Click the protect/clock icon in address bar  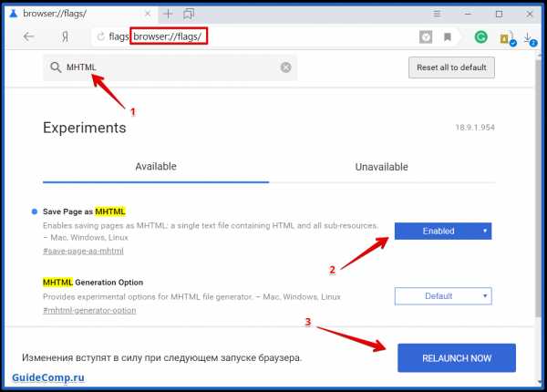tap(426, 37)
